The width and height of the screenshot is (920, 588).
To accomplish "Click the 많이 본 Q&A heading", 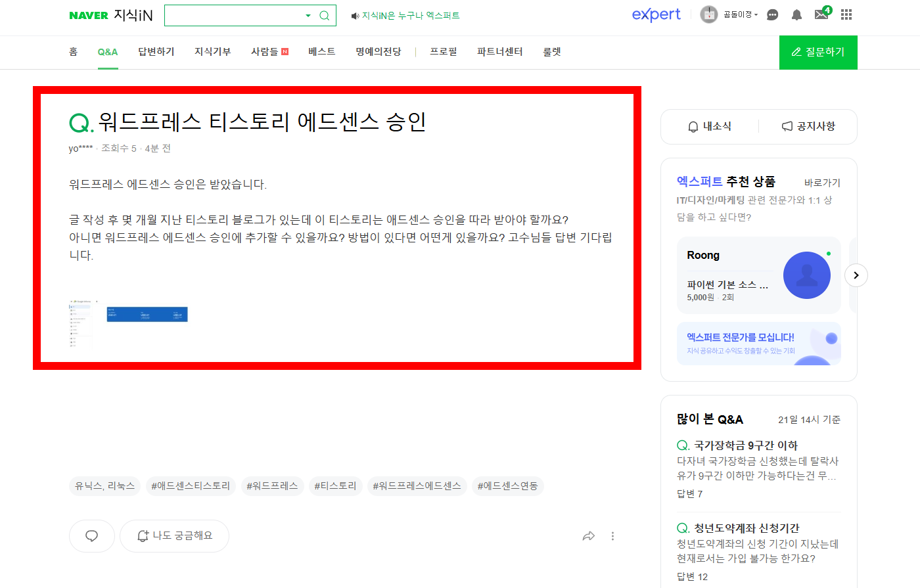I will coord(710,419).
